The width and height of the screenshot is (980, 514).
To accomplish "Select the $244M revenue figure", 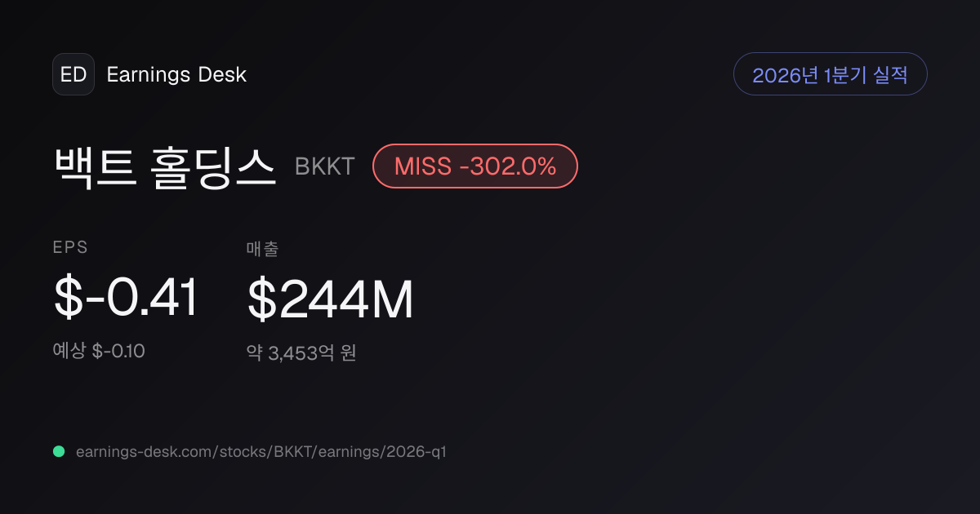I will tap(330, 299).
